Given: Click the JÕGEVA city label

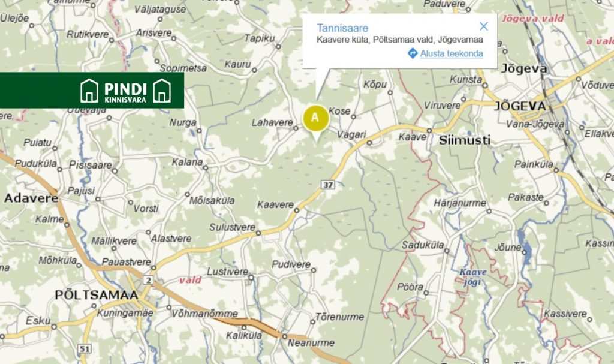Looking at the screenshot, I should pyautogui.click(x=521, y=106).
